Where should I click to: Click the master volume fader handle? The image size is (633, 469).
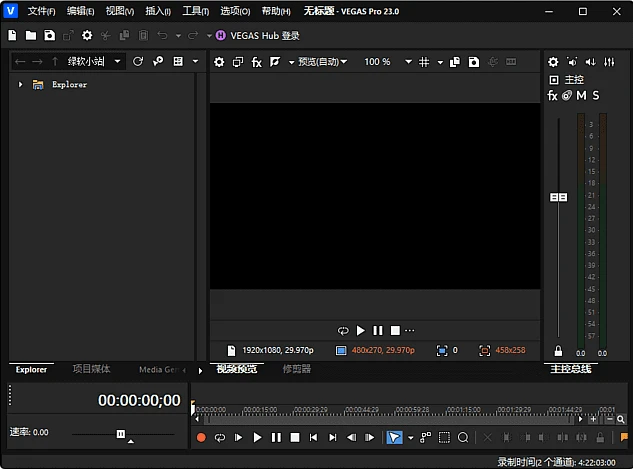click(x=559, y=197)
